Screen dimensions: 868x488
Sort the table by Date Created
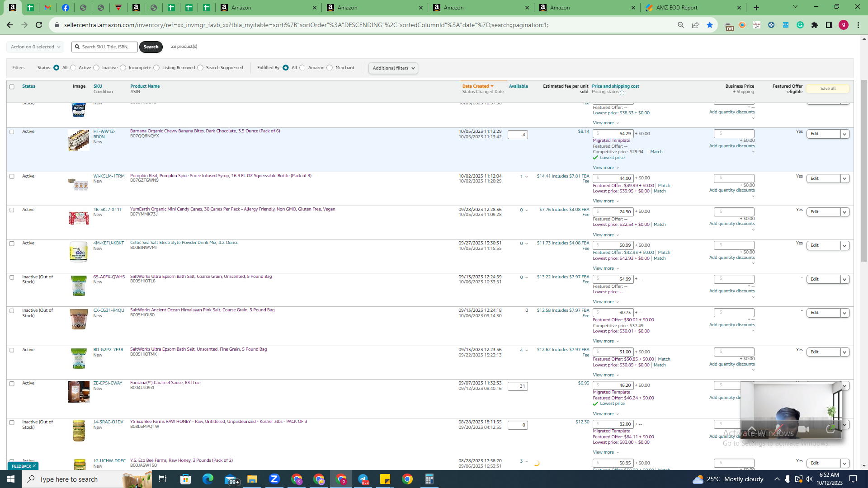coord(478,86)
